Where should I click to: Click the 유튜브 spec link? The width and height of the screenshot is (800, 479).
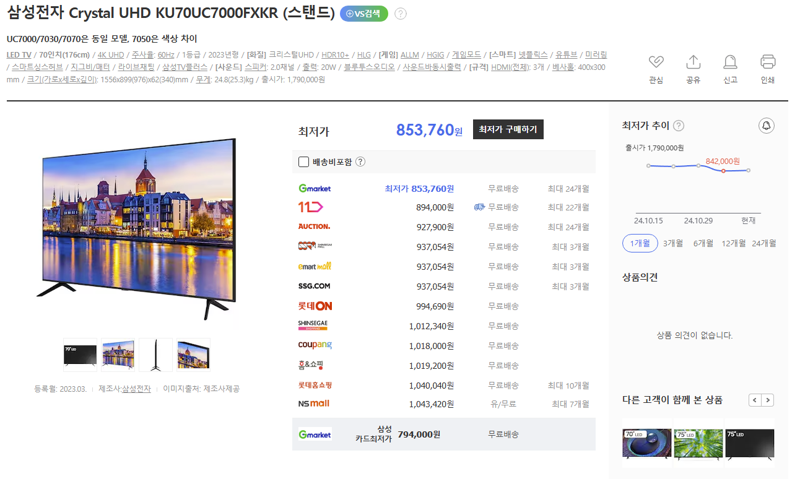(566, 55)
